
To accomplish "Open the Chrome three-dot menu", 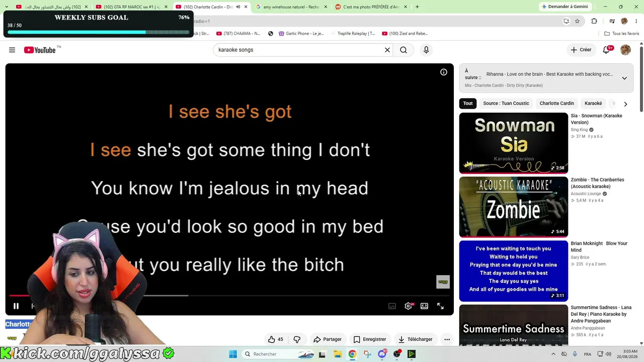I will pos(636,21).
